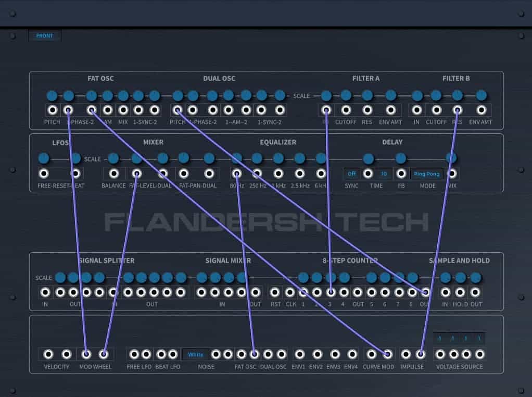This screenshot has height=397, width=532.
Task: Click the 8-Step Counter CLK jack
Action: 290,292
